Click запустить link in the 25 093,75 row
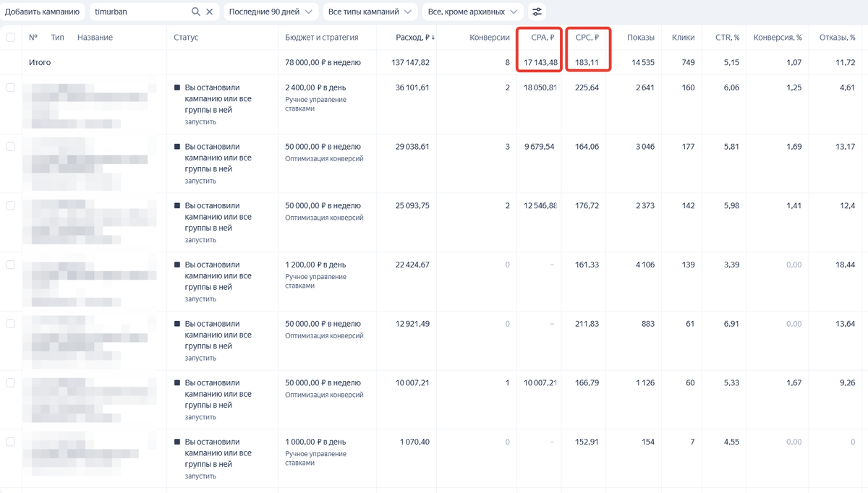Screen dimensions: 868x493 pos(200,240)
